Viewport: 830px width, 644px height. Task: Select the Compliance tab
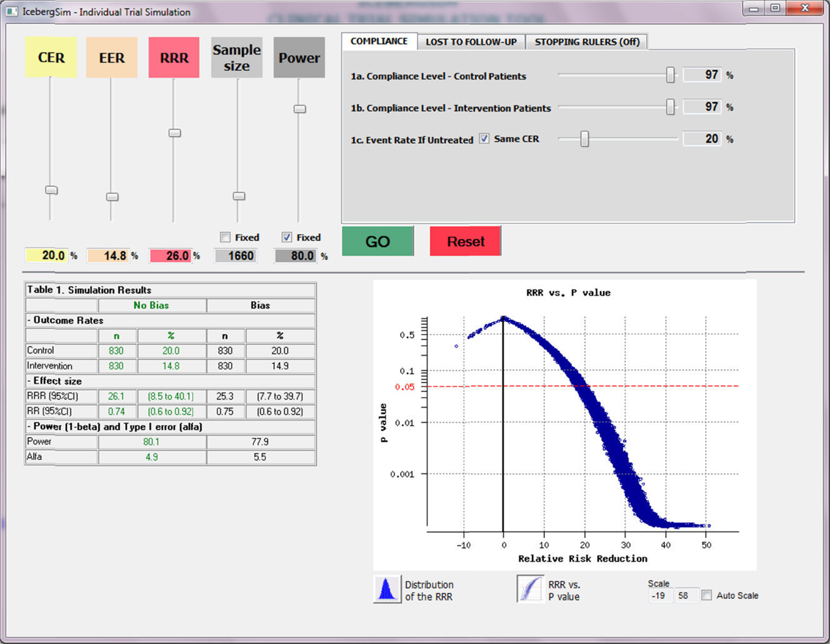(x=379, y=41)
